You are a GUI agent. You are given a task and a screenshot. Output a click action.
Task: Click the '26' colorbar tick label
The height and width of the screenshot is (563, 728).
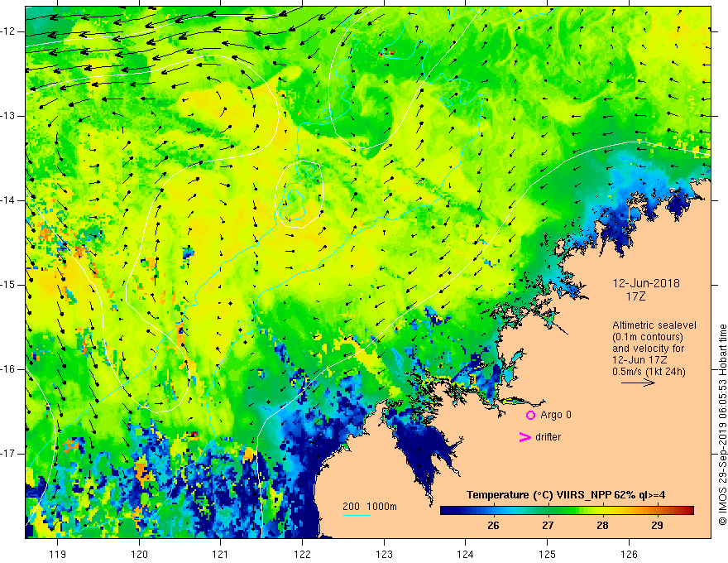pyautogui.click(x=493, y=526)
